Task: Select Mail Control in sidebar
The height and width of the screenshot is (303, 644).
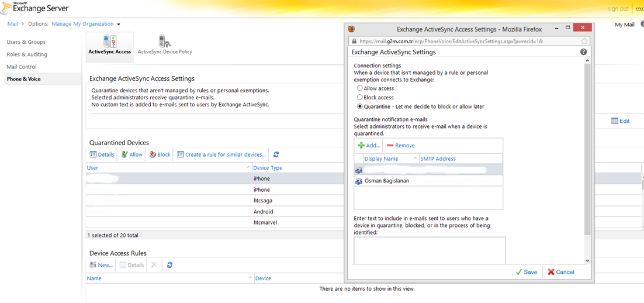Action: pos(22,67)
